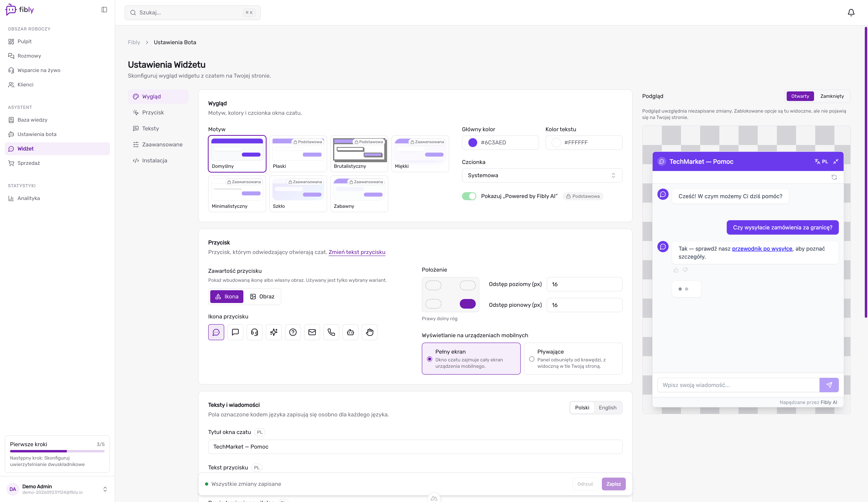Select the square message button icon
The image size is (868, 502).
coord(235,332)
